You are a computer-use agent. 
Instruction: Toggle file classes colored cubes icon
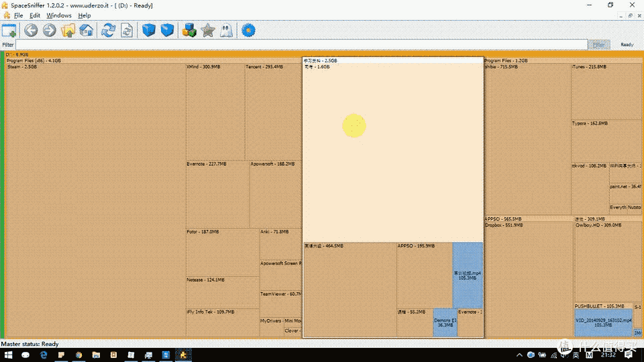[x=189, y=30]
